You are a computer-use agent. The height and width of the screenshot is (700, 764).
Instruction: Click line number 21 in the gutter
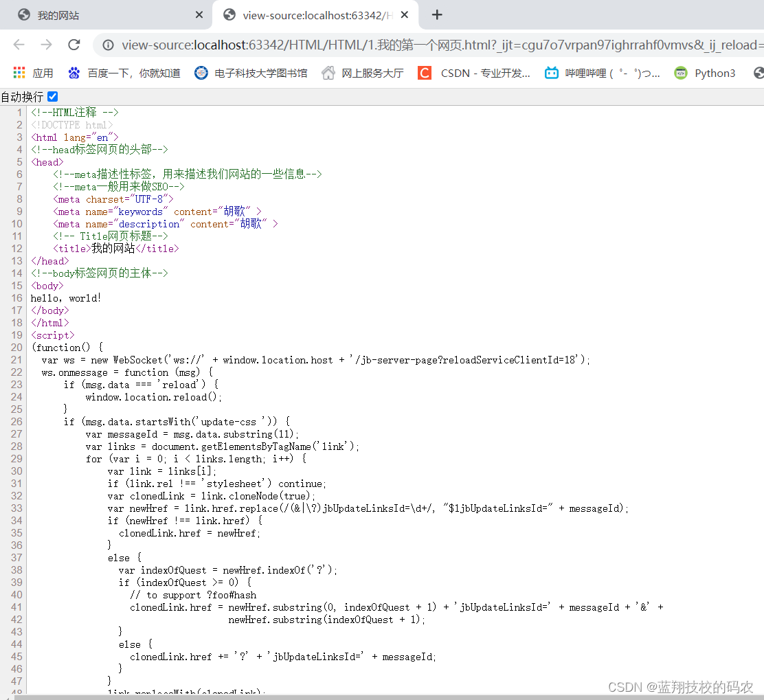point(16,360)
